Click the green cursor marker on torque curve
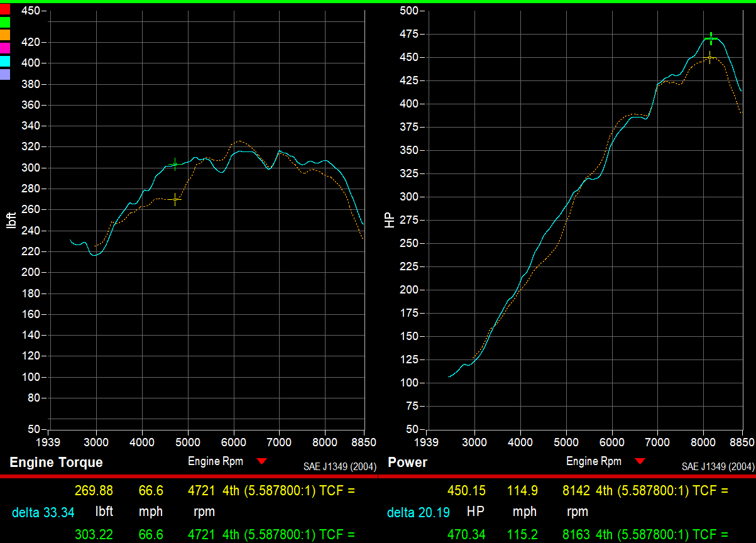Image resolution: width=756 pixels, height=543 pixels. [x=175, y=165]
